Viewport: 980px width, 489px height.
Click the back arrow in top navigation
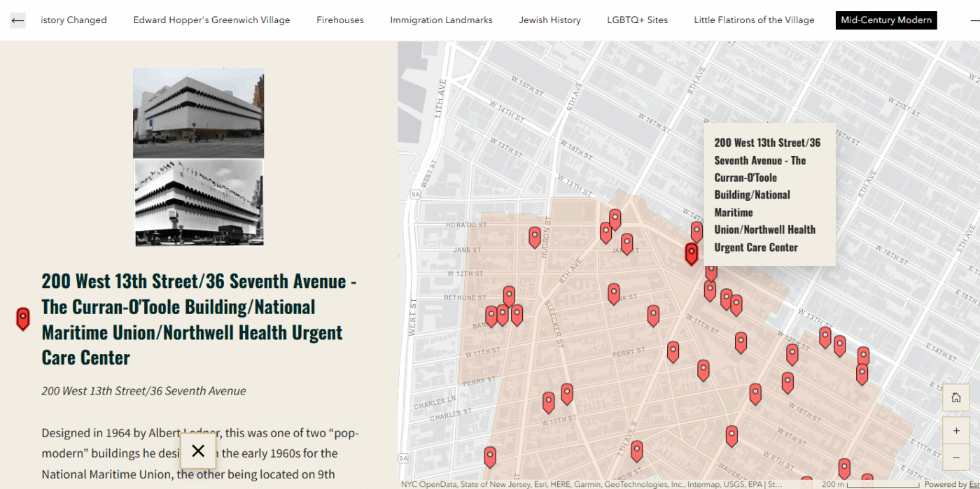pyautogui.click(x=17, y=20)
